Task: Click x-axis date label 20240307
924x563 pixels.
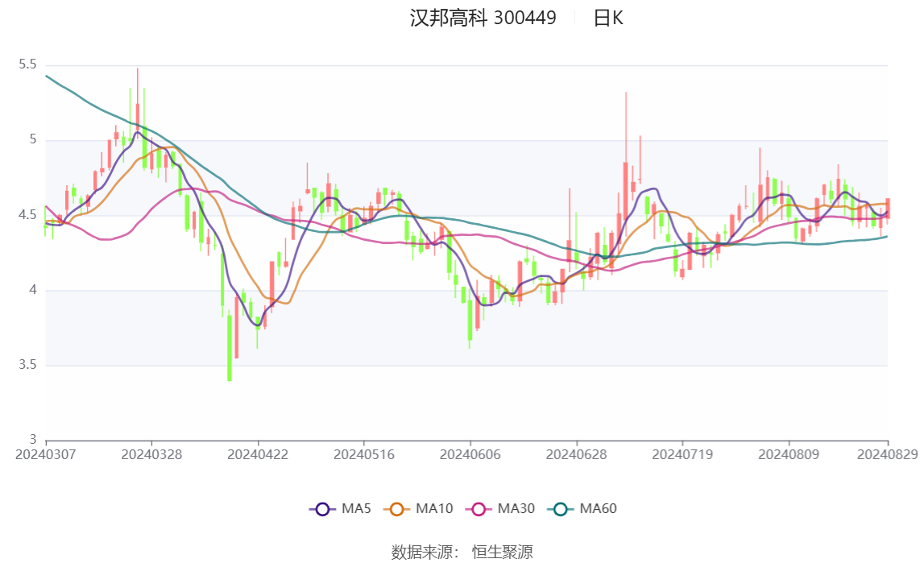Action: tap(45, 454)
